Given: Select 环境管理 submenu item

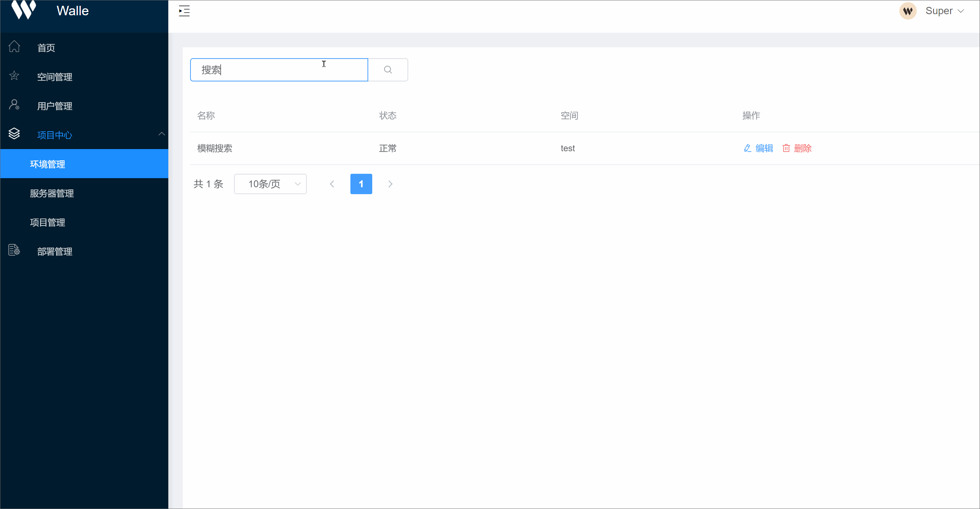Looking at the screenshot, I should click(x=84, y=164).
